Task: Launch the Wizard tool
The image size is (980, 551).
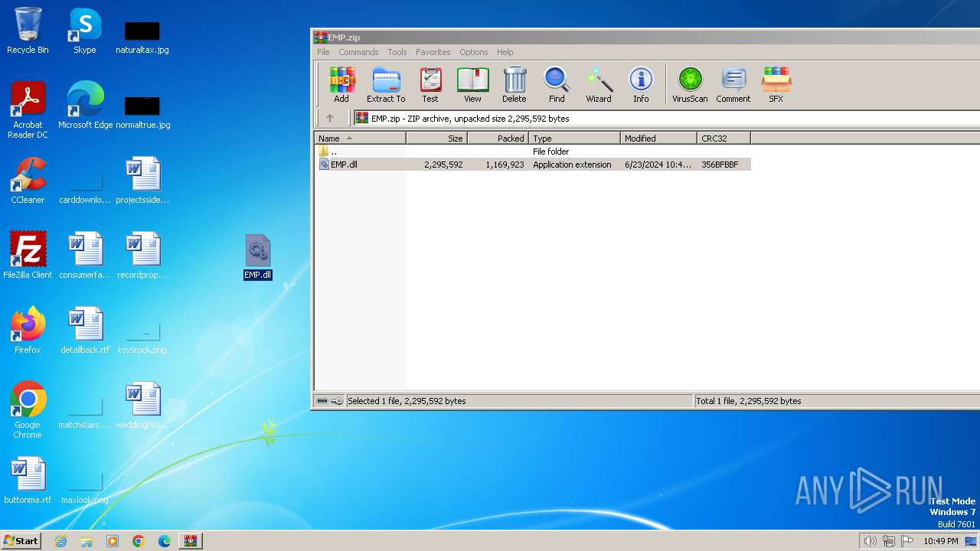Action: click(599, 85)
